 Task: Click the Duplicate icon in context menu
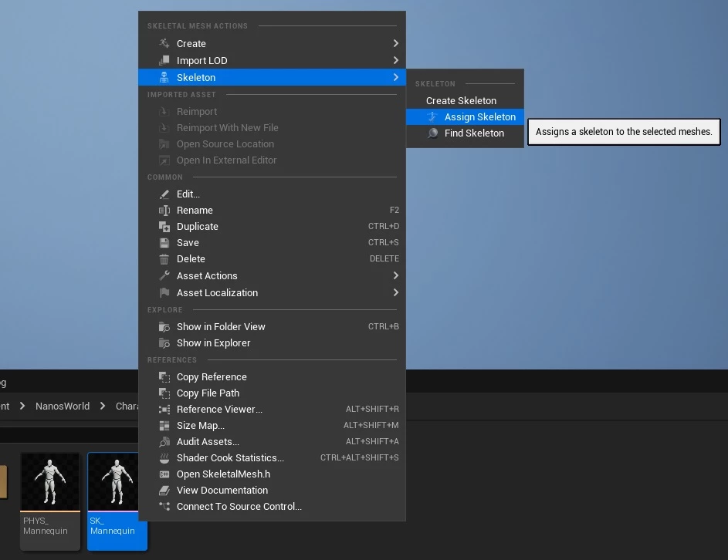[x=164, y=227]
